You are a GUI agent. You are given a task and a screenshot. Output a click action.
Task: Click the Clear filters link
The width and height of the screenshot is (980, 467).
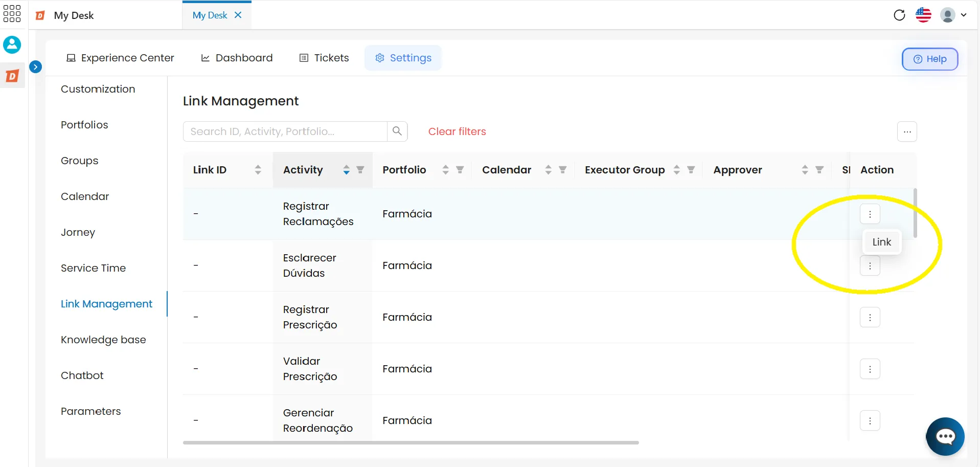(x=457, y=131)
